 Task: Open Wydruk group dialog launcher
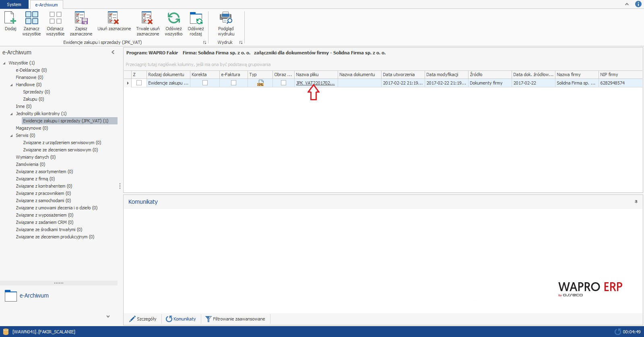241,42
